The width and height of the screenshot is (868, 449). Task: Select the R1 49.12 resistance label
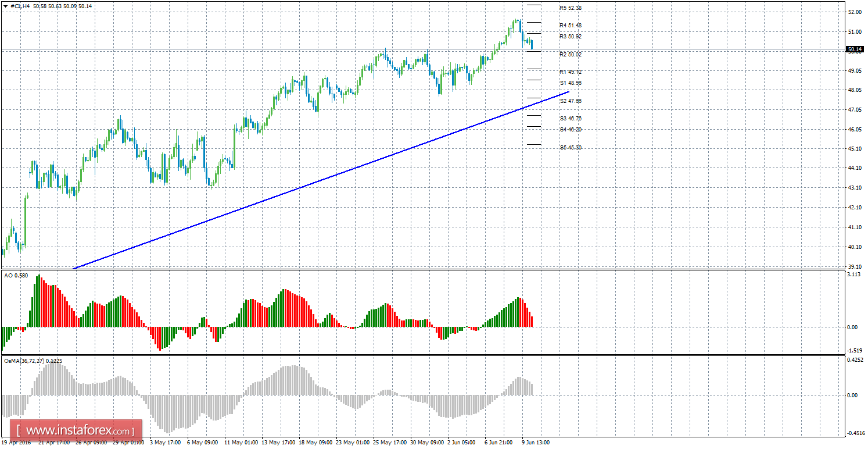click(x=571, y=72)
